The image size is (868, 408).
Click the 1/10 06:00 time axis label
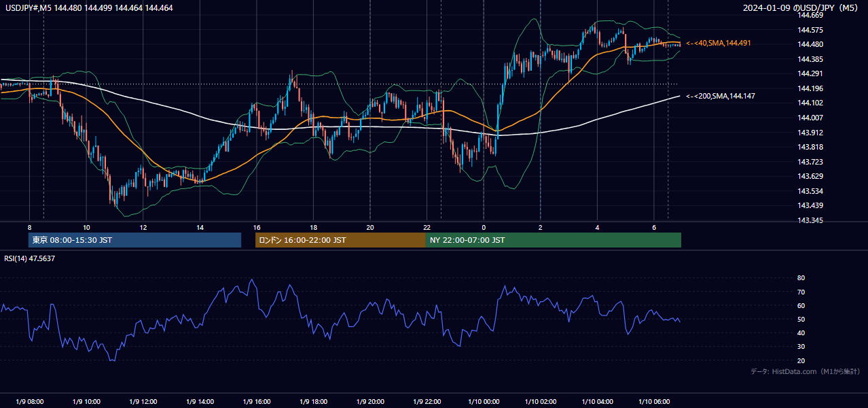pos(653,401)
